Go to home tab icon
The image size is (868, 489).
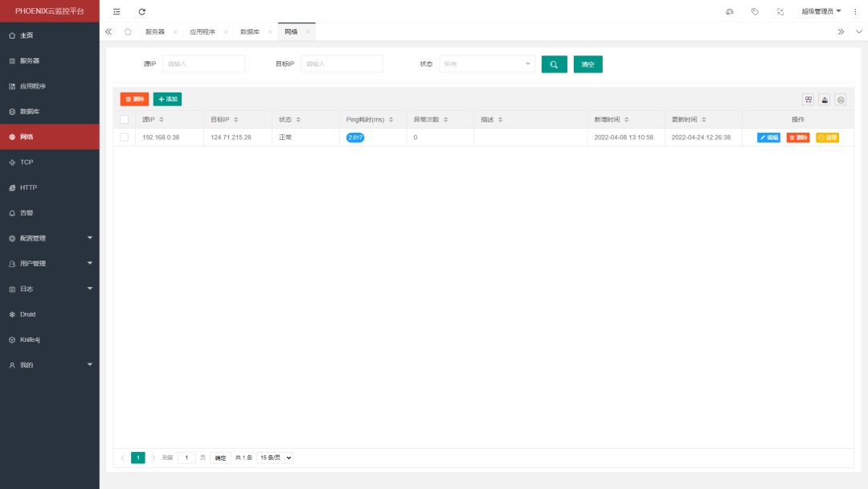128,31
